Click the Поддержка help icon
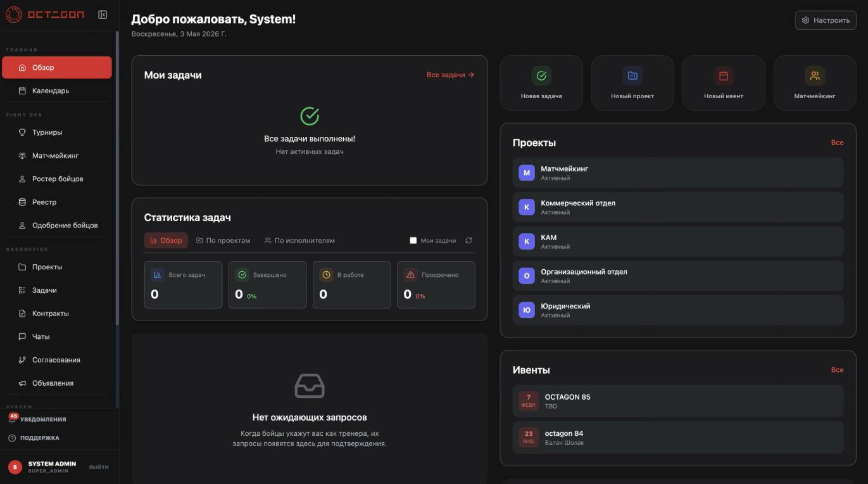This screenshot has height=484, width=868. (x=12, y=438)
